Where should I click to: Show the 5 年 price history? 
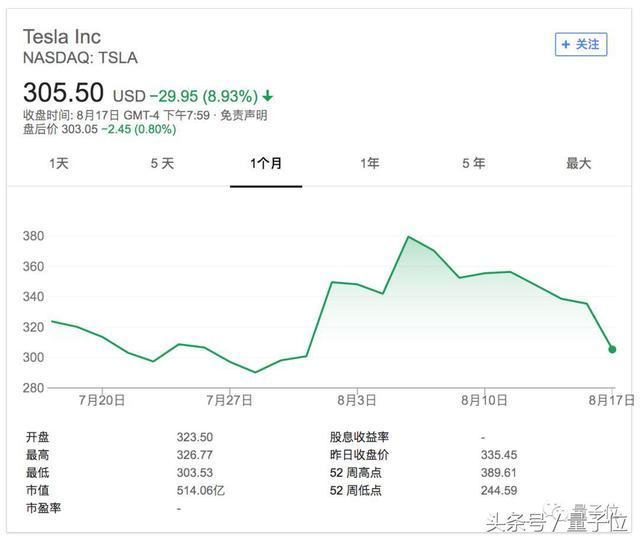[x=474, y=163]
